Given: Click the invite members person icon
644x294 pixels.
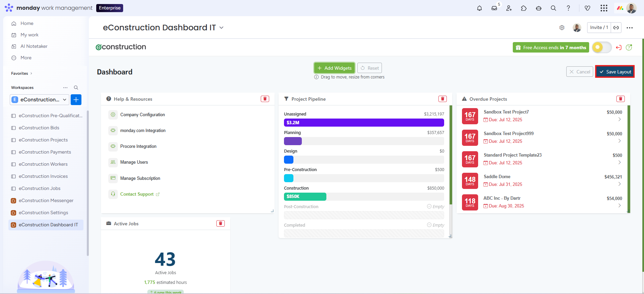Looking at the screenshot, I should [509, 8].
